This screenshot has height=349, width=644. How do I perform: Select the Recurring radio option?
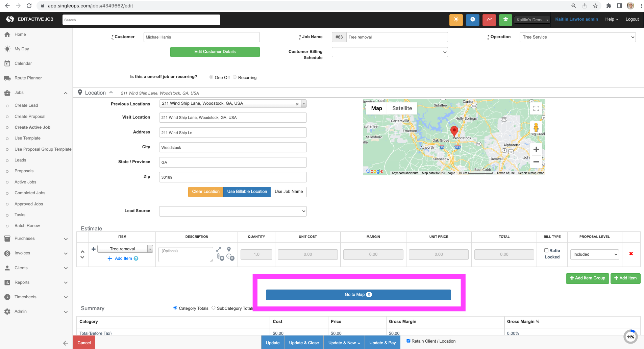pyautogui.click(x=235, y=77)
